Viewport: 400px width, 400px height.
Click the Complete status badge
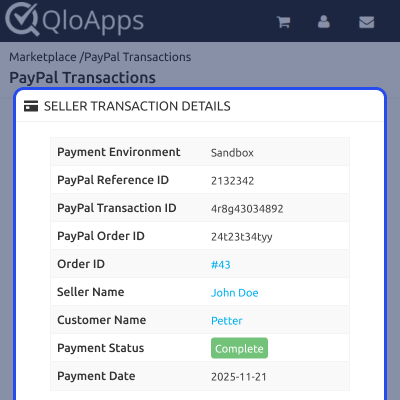coord(239,348)
